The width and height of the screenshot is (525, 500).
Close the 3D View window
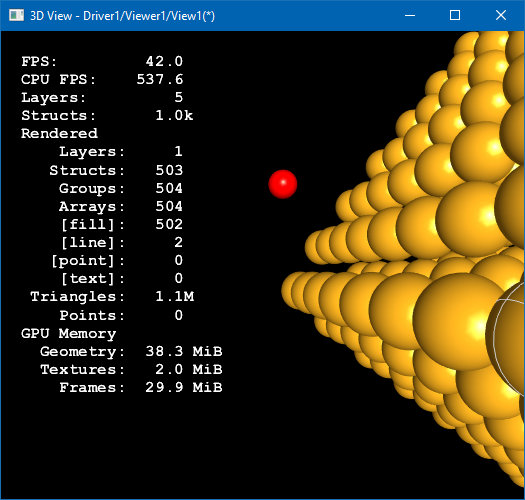[x=501, y=15]
